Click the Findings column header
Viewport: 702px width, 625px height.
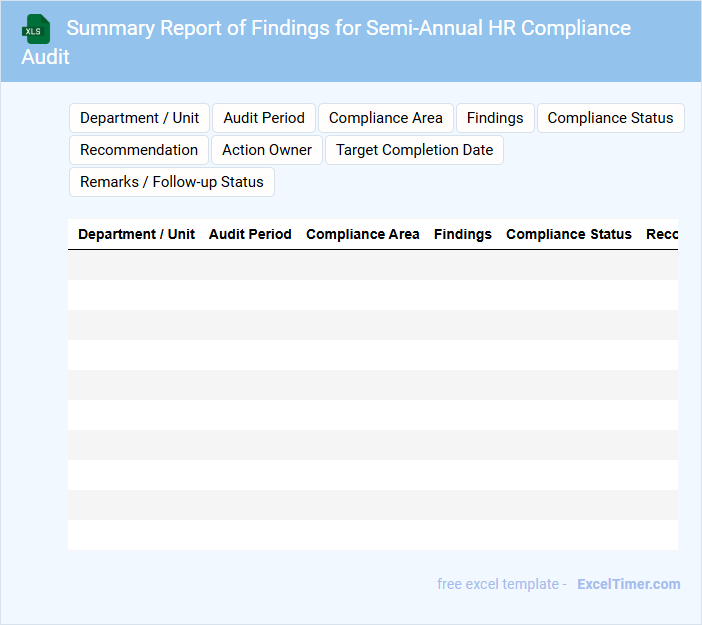coord(463,234)
